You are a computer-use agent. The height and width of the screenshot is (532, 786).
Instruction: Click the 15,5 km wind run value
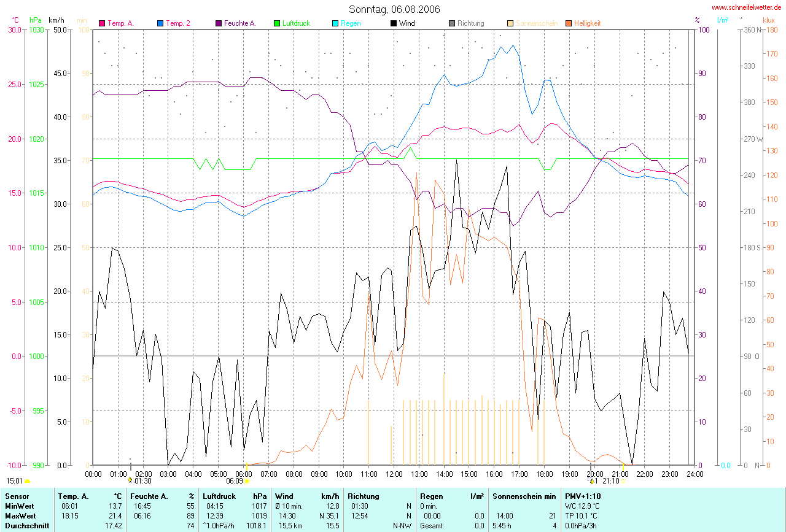291,526
